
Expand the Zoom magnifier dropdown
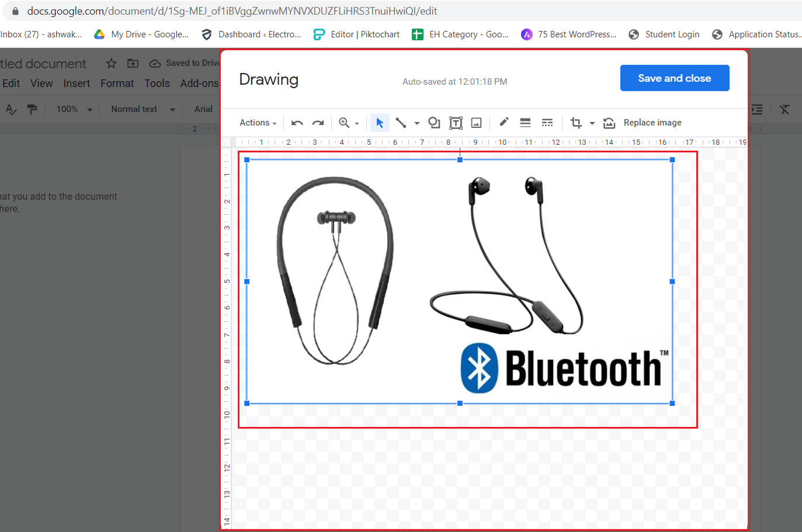(x=357, y=123)
